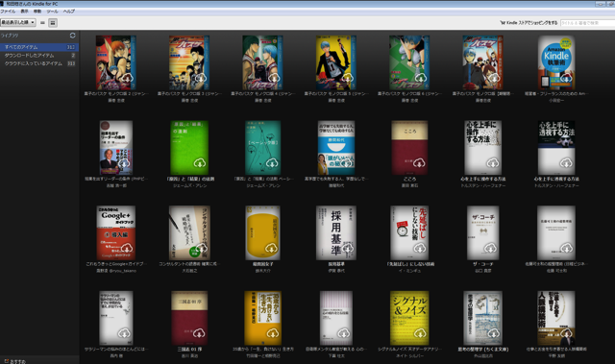Click cloud download icon on Amazon Kindle 執筆術
Viewport: 615px width, 364px height.
tap(566, 78)
